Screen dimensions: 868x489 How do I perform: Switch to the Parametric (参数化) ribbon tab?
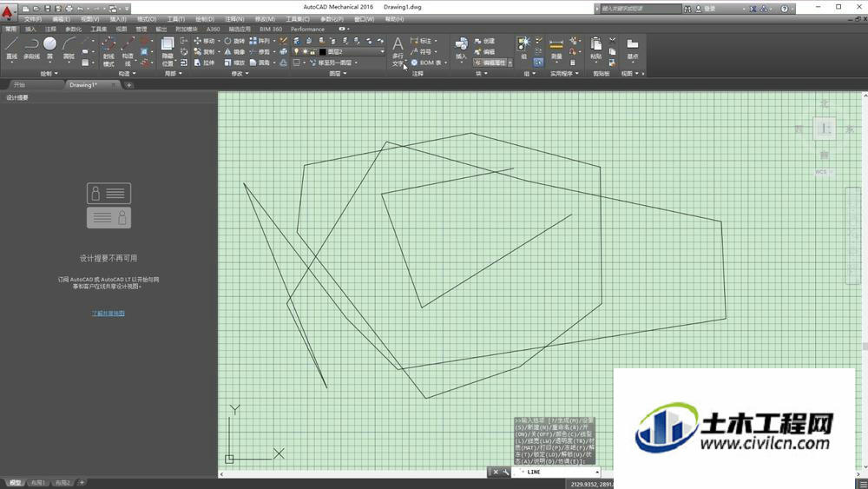(x=73, y=29)
